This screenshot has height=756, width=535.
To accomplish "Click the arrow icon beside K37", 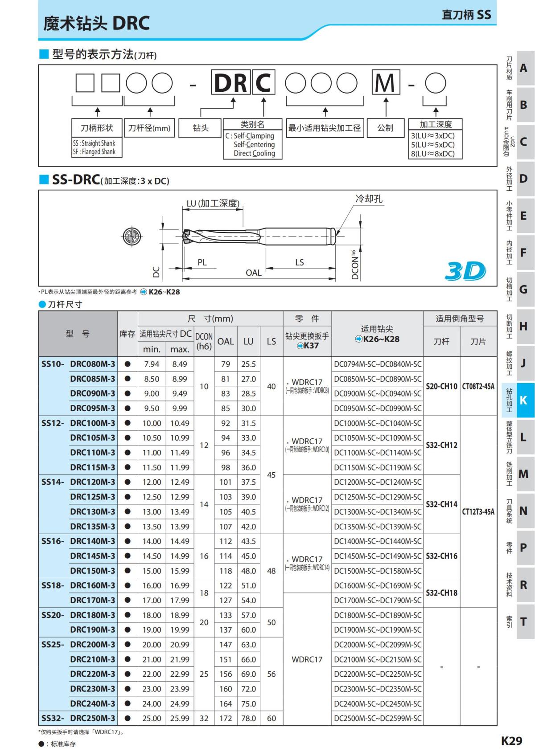I will pyautogui.click(x=300, y=346).
